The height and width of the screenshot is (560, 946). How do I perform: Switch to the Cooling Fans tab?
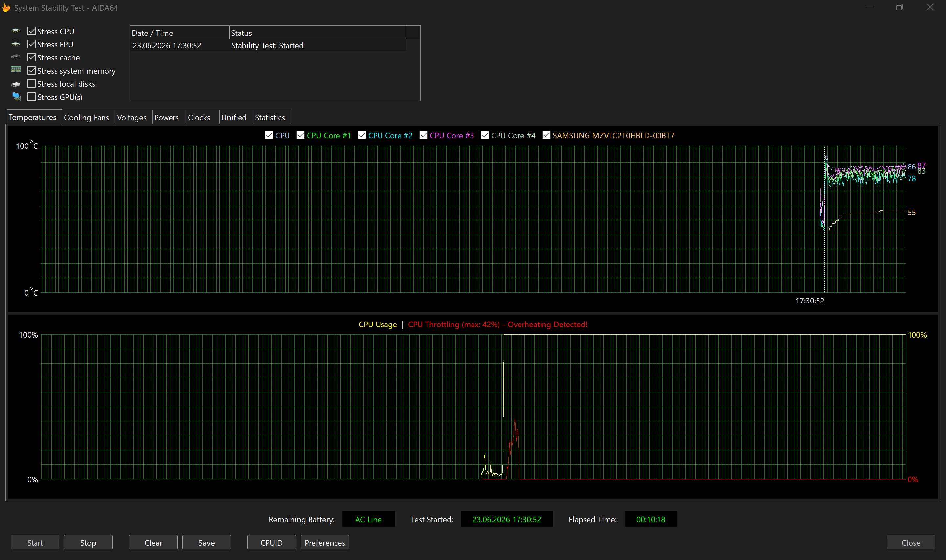click(x=86, y=117)
